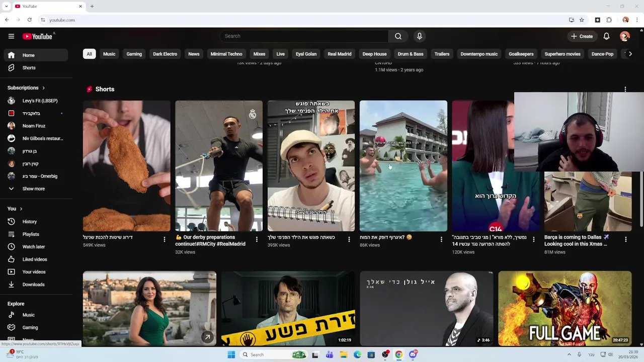This screenshot has width=644, height=362.
Task: Click the Create button
Action: point(582,36)
